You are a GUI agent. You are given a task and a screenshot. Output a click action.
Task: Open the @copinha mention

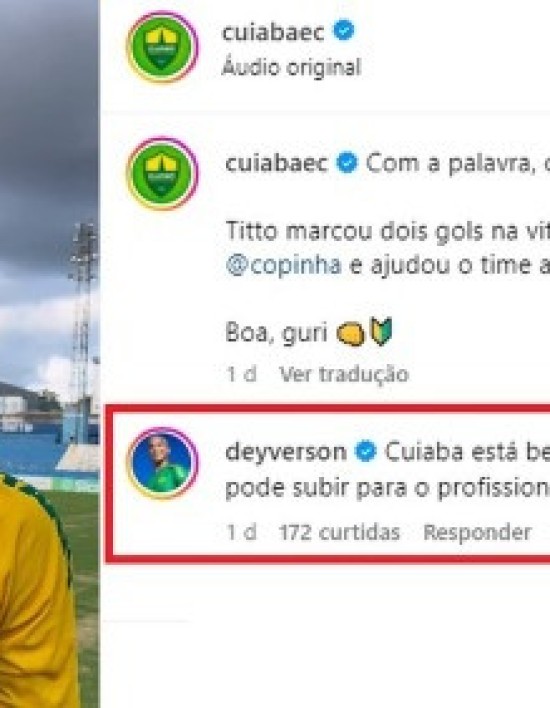[x=283, y=266]
